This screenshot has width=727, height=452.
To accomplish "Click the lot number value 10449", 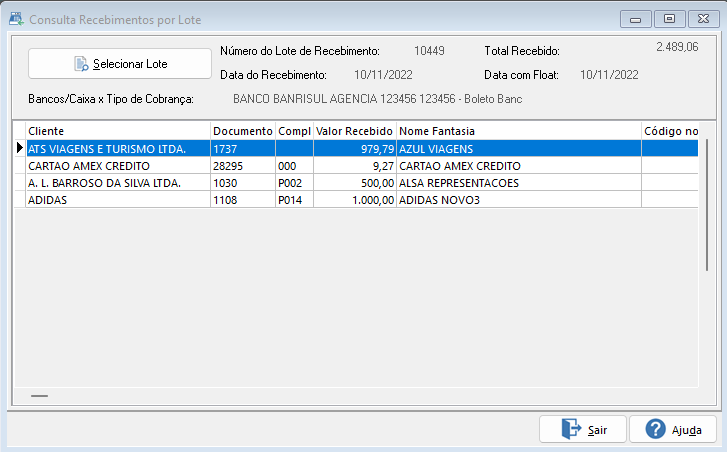I will coord(429,51).
